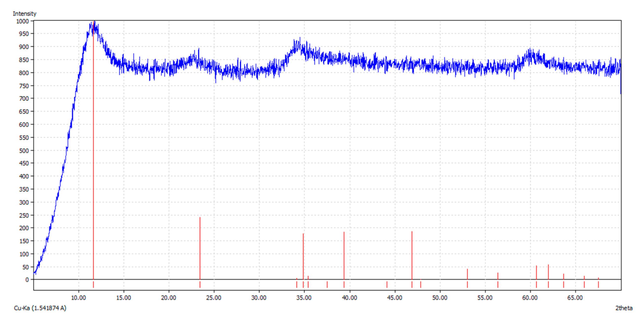644x321 pixels.
Task: Click the 35.00 label on the horizontal axis
Action: point(304,298)
